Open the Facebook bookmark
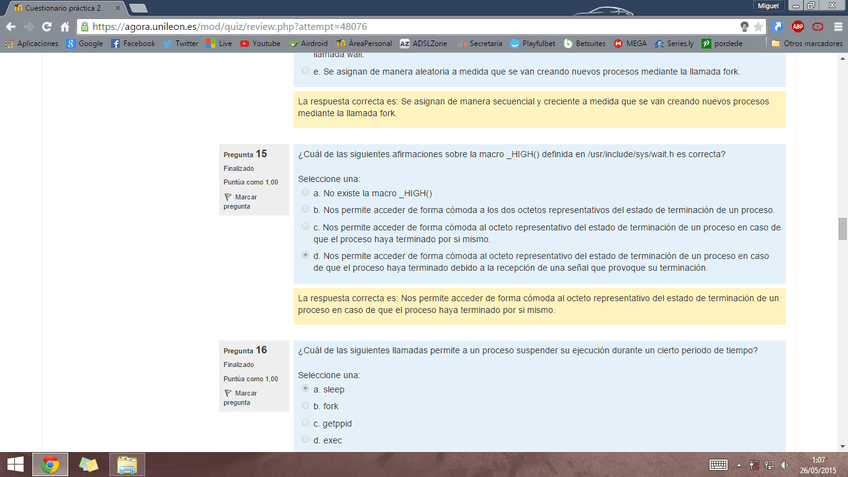Screen dimensions: 848x477 pyautogui.click(x=133, y=43)
